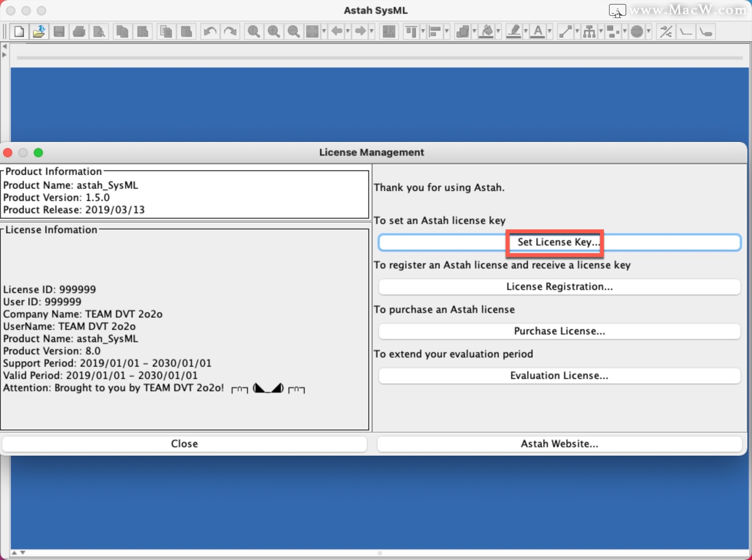Image resolution: width=752 pixels, height=560 pixels.
Task: Open dropdown arrow beside smiley face icon
Action: pos(649,31)
